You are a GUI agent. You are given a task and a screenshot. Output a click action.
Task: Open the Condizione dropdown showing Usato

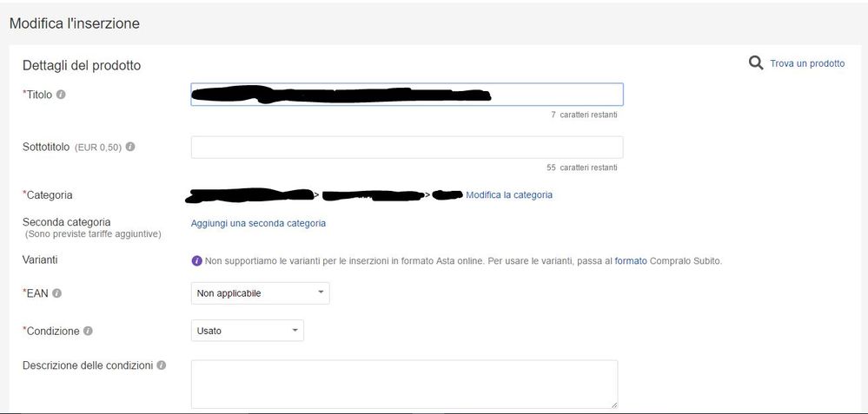[247, 331]
